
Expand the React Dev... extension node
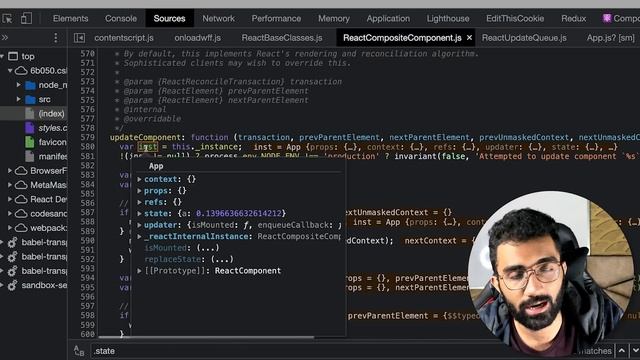tap(10, 199)
